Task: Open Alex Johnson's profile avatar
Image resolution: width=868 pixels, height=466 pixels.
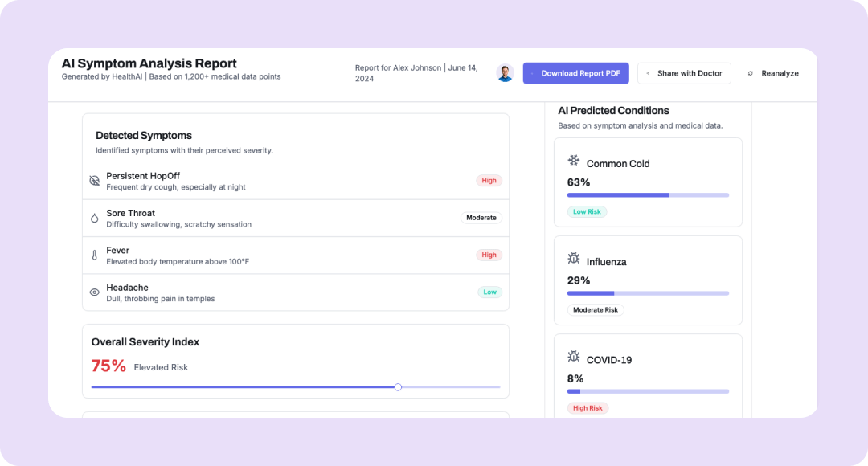Action: [505, 73]
